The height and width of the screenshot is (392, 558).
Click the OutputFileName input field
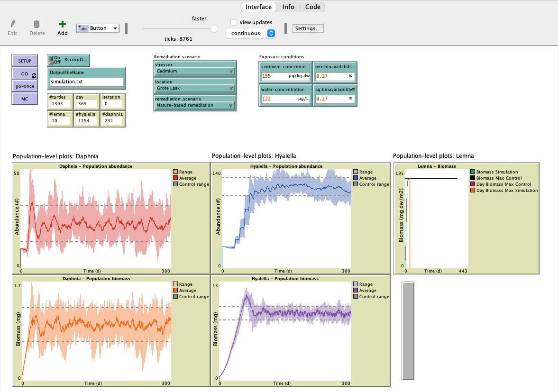tap(86, 82)
